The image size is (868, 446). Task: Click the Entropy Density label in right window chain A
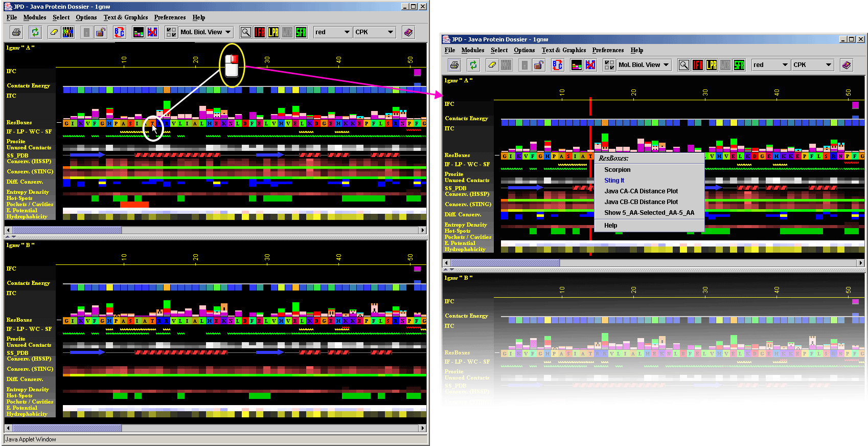[466, 225]
